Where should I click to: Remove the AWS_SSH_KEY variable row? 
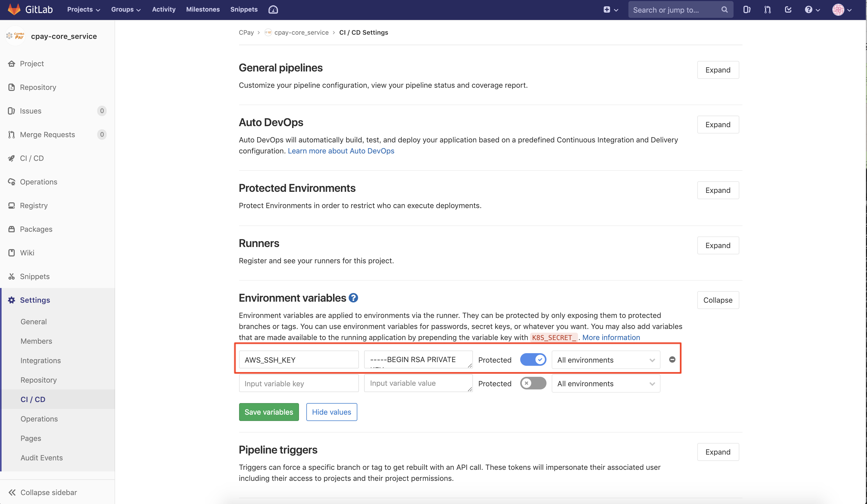pos(672,359)
